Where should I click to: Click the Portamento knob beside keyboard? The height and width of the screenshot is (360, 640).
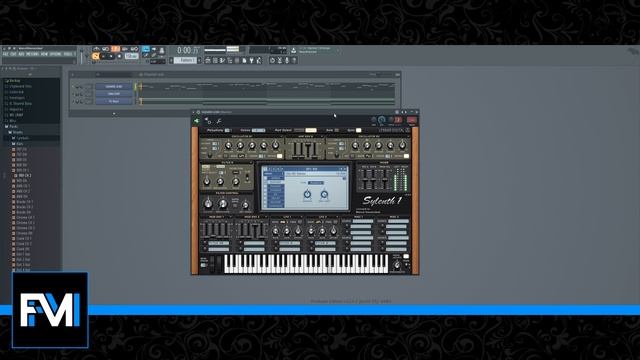pos(397,266)
